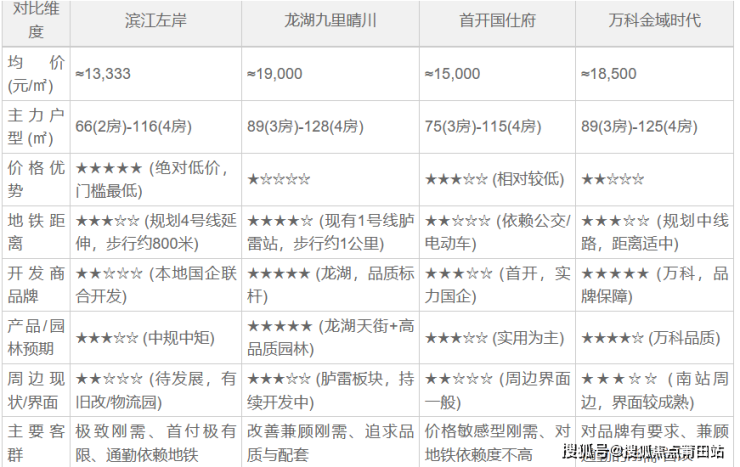Select the 规划中线路，距离适中 cell

(655, 232)
